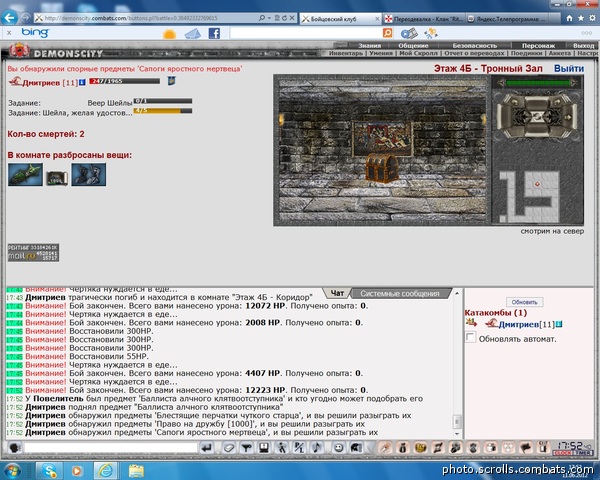Open the Безопасность menu
Screen dimensions: 600x480
pyautogui.click(x=474, y=46)
